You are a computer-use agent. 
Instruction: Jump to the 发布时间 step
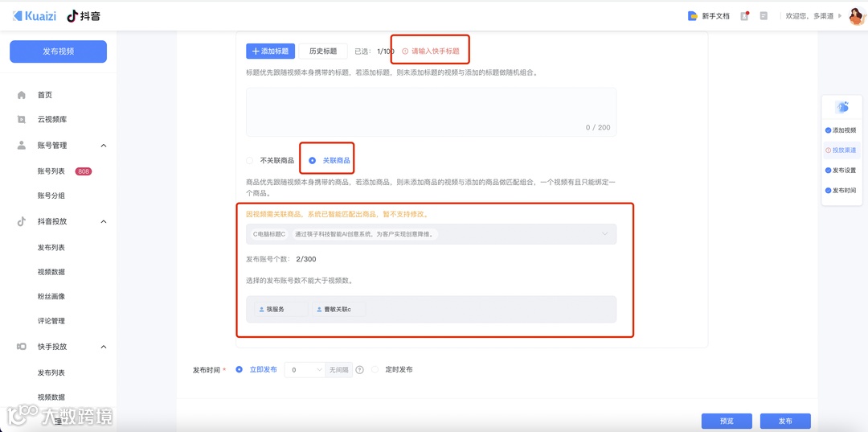click(x=844, y=190)
